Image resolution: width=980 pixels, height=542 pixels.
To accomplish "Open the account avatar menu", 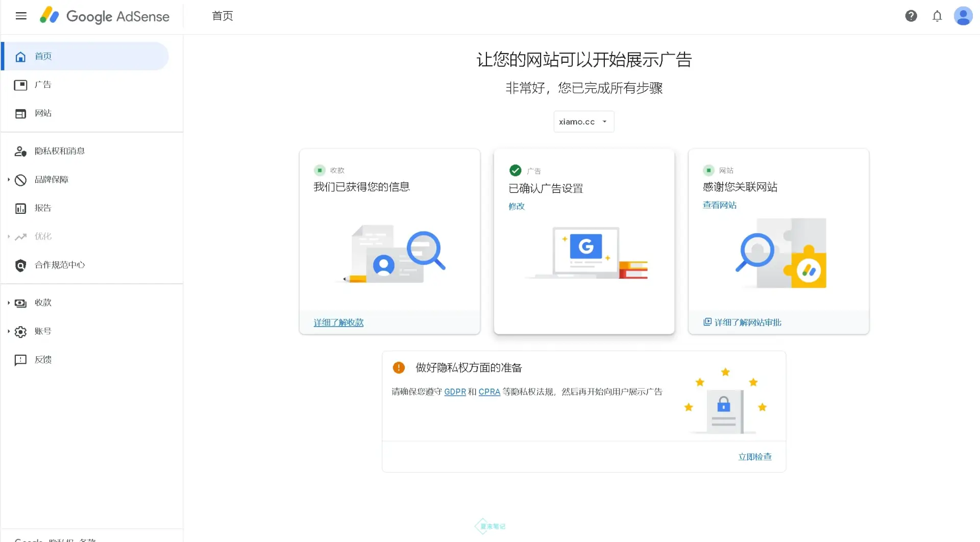I will 963,16.
